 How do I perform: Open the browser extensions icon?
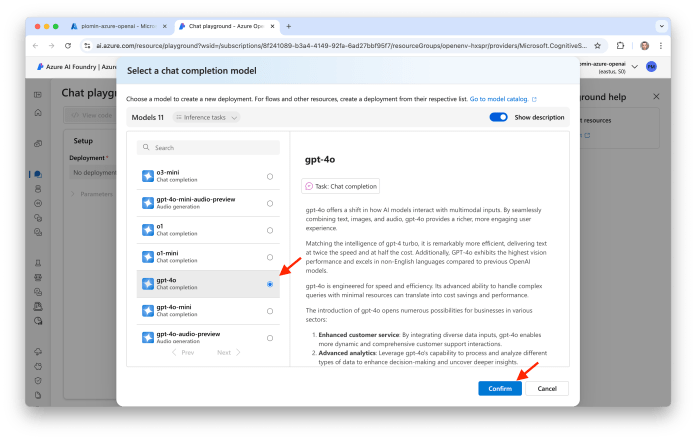coord(621,46)
